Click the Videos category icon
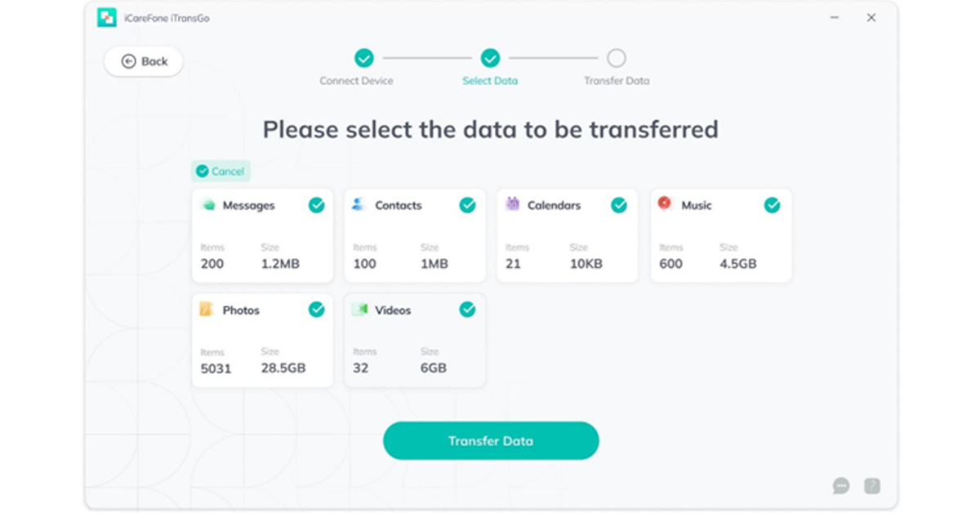Viewport: 980px width, 513px height. pyautogui.click(x=359, y=310)
